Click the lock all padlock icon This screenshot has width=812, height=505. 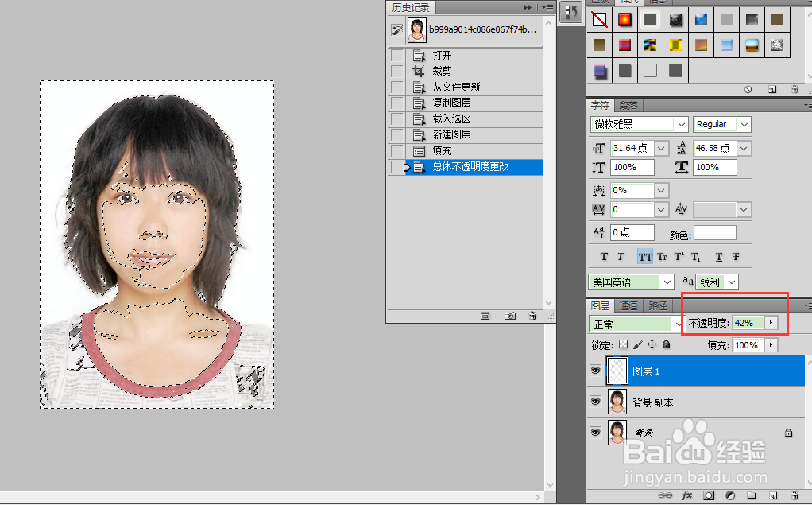click(x=667, y=344)
